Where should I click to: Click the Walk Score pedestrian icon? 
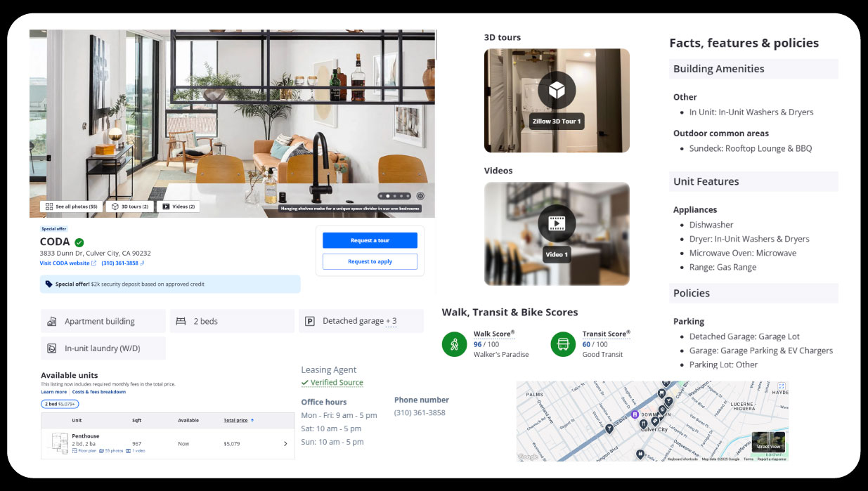pyautogui.click(x=454, y=344)
